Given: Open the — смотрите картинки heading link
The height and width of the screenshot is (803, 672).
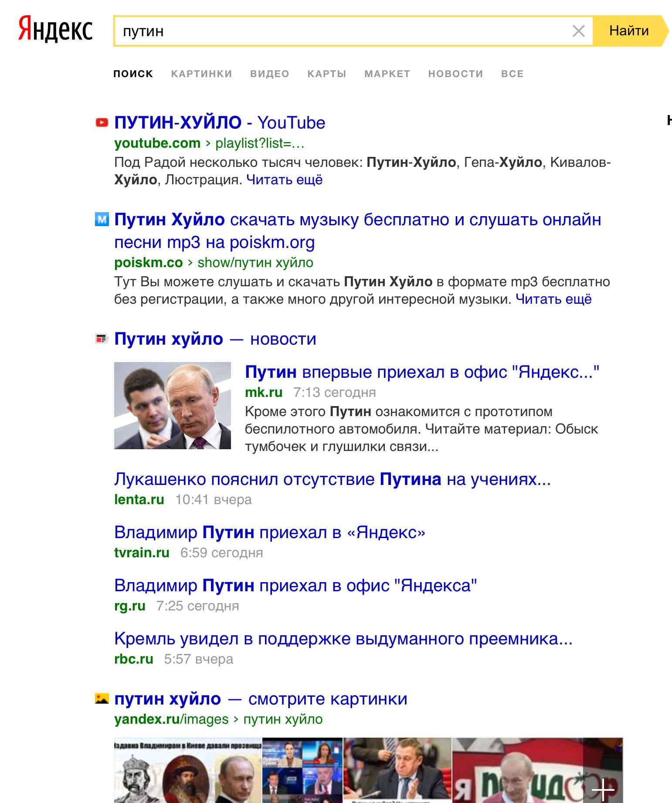Looking at the screenshot, I should point(261,699).
